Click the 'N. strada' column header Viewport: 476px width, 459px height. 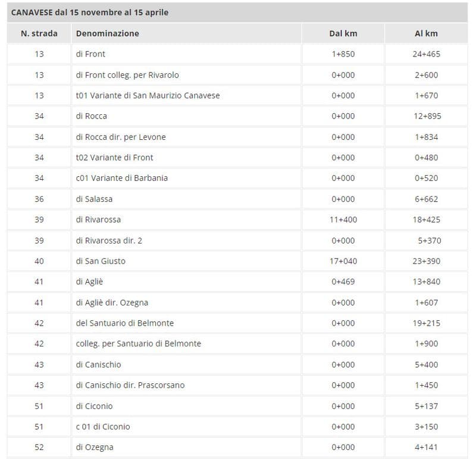click(x=39, y=33)
